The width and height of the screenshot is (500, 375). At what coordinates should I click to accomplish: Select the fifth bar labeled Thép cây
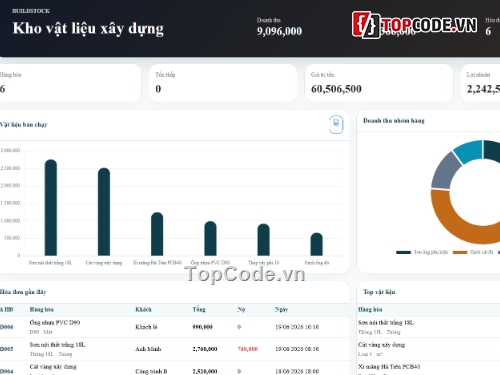coord(263,239)
